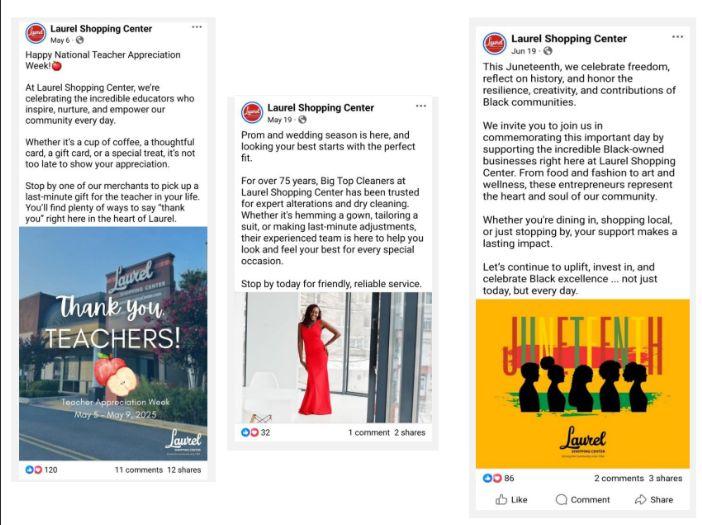Click the reaction icons showing 86 reactions
The width and height of the screenshot is (702, 525).
492,478
